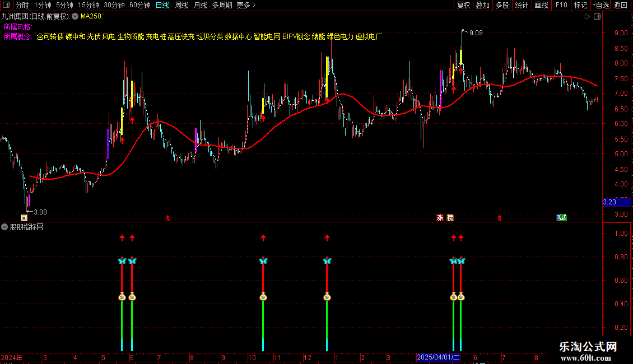Click the blue 3.23 price box on axis
Viewport: 633px width, 364px height.
point(616,202)
